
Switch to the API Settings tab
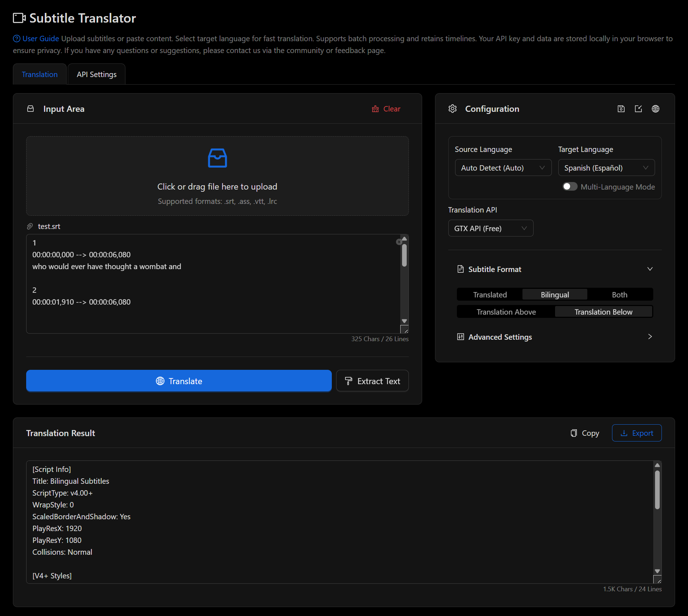pos(96,75)
